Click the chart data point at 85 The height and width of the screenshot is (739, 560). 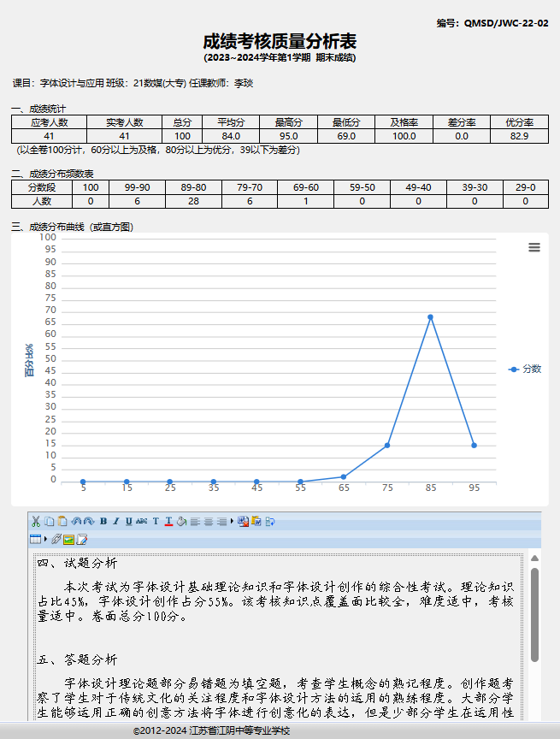pos(430,316)
